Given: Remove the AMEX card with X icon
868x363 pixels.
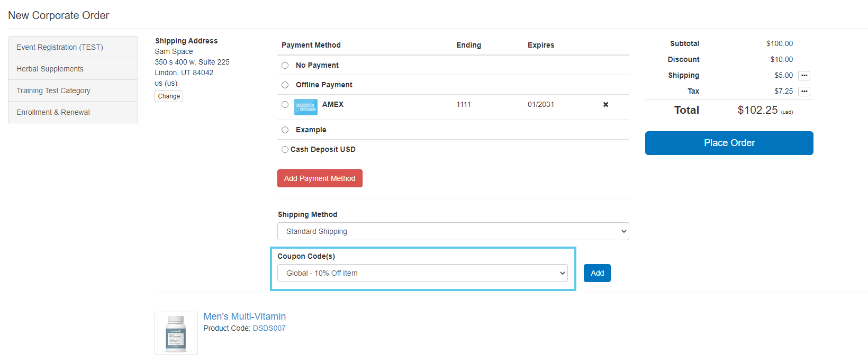Looking at the screenshot, I should (605, 105).
